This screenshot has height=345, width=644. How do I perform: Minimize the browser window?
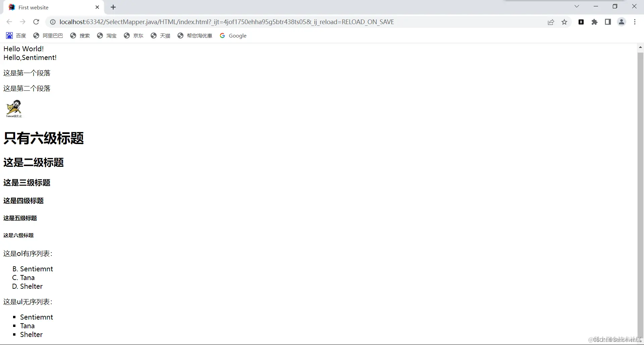click(x=596, y=6)
